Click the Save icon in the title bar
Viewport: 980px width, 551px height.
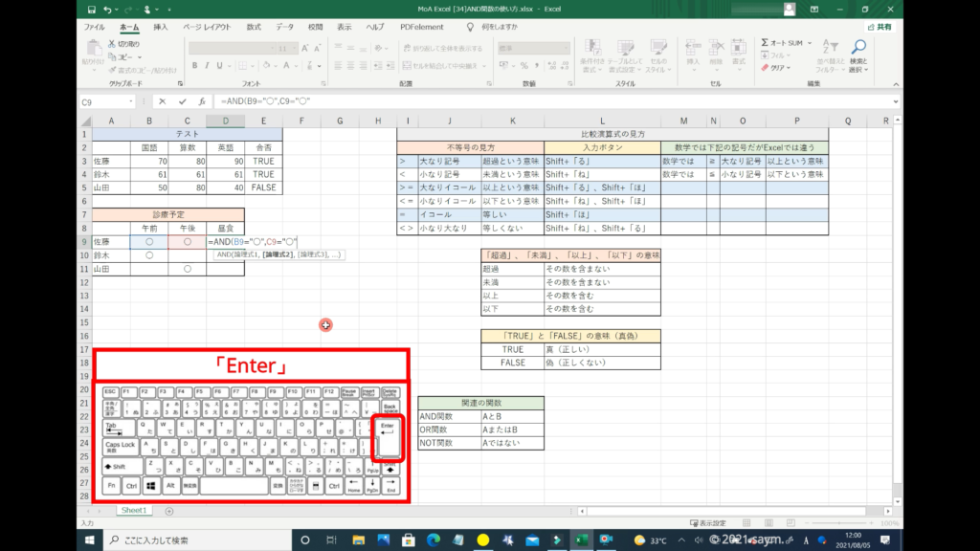point(89,10)
